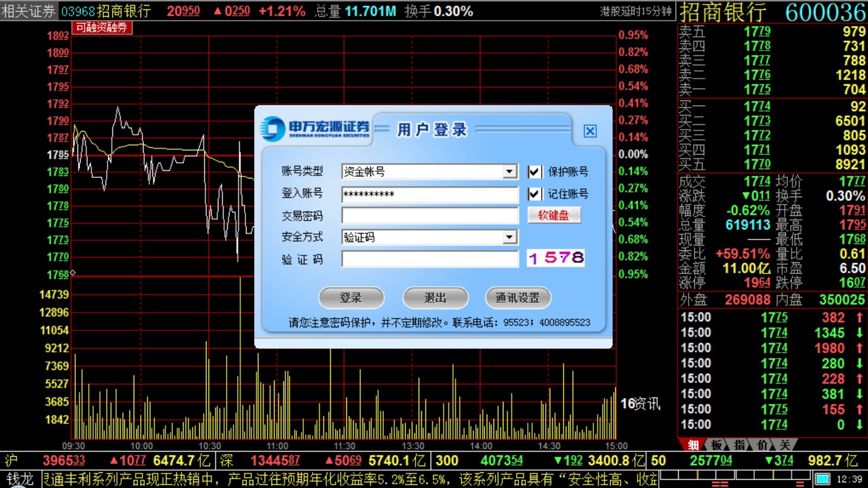Click the 卖五 1779 quote row

click(x=772, y=32)
